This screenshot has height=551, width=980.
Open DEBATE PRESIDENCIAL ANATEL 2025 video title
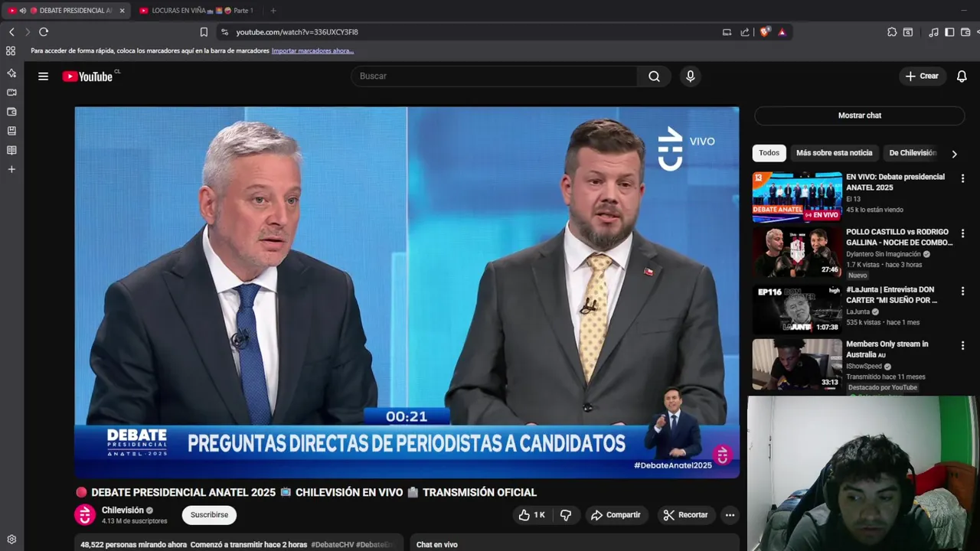[306, 493]
